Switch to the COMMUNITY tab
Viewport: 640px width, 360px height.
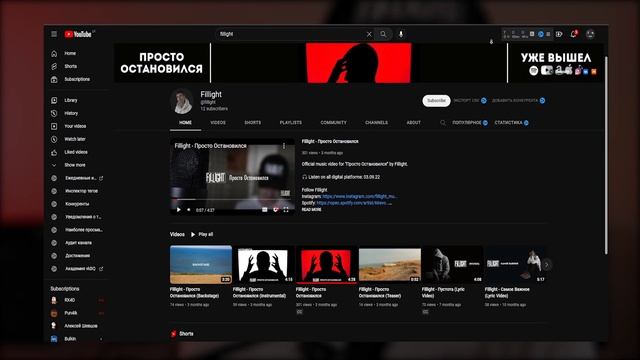tap(333, 122)
